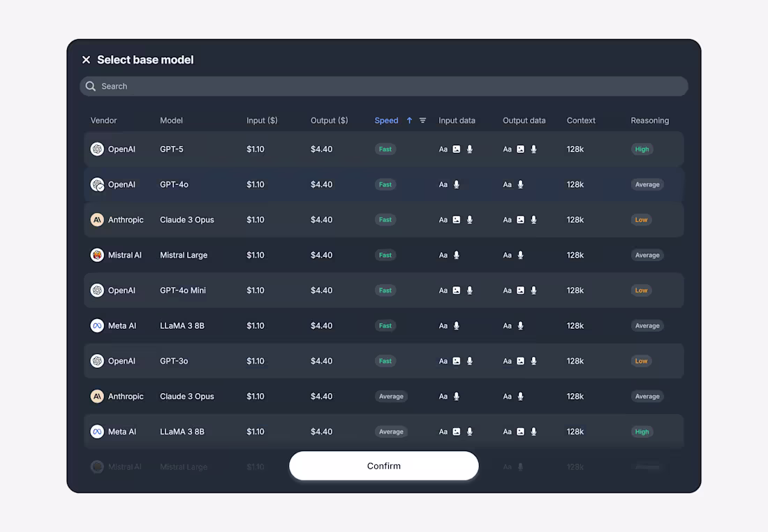Click Meta AI logo in Average-speed LLaMA 3 8B row
This screenshot has height=532, width=768.
click(x=97, y=431)
